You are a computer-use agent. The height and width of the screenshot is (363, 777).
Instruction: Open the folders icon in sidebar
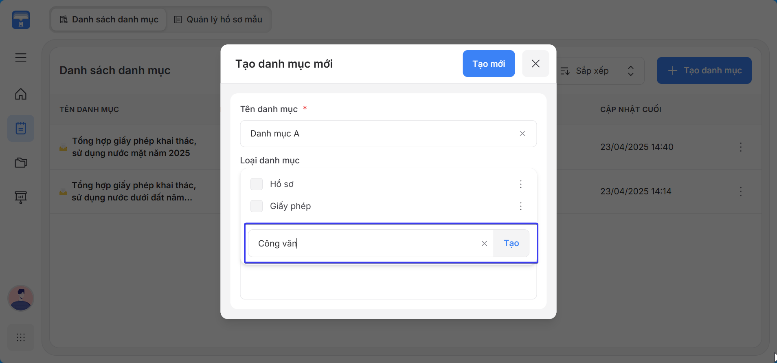(x=20, y=163)
